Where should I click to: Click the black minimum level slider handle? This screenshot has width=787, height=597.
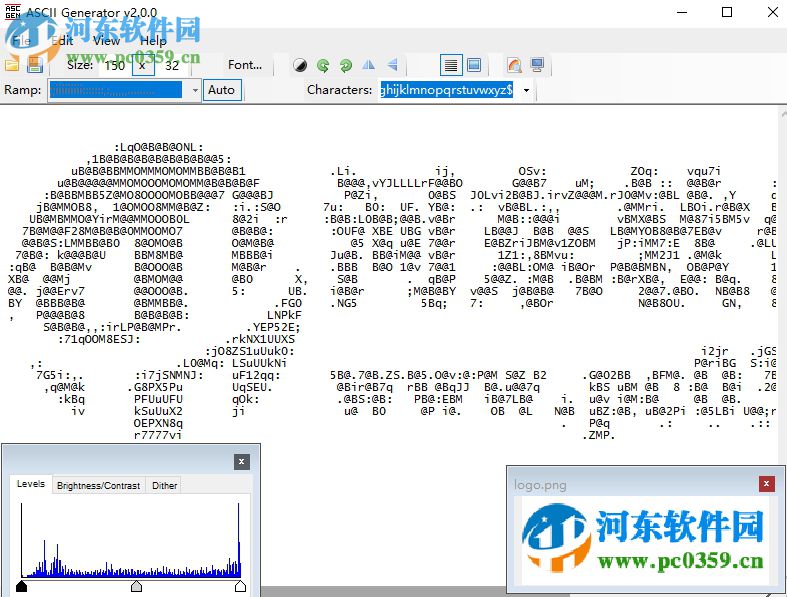[x=22, y=586]
